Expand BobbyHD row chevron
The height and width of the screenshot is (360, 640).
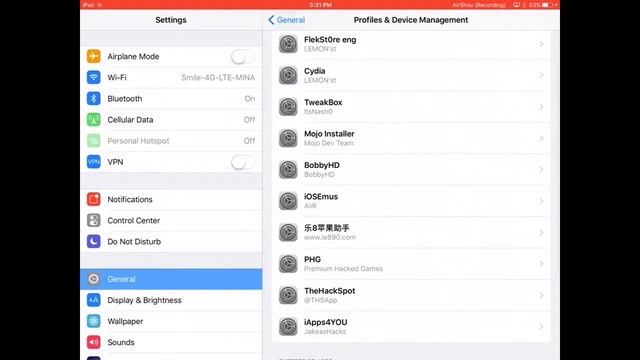(x=541, y=169)
